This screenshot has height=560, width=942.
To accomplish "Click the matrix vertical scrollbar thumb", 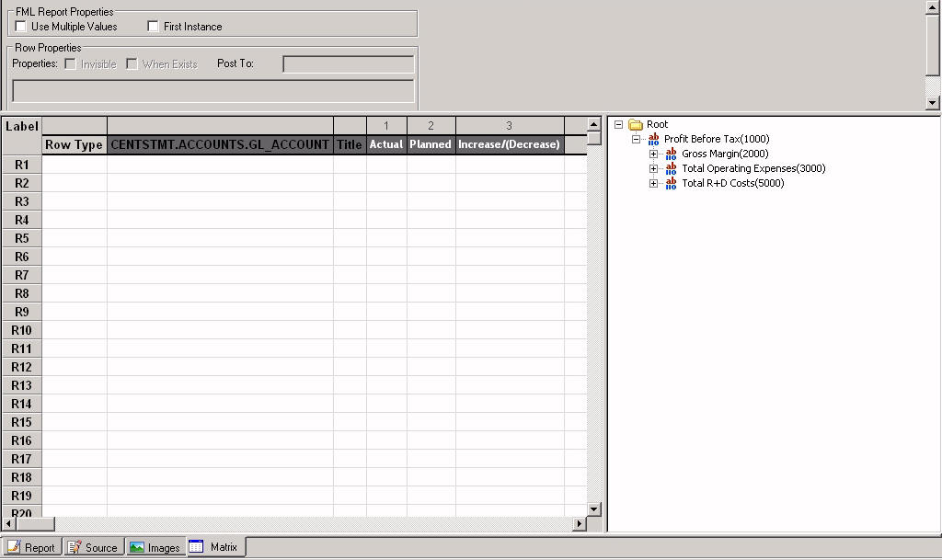I will [x=593, y=138].
